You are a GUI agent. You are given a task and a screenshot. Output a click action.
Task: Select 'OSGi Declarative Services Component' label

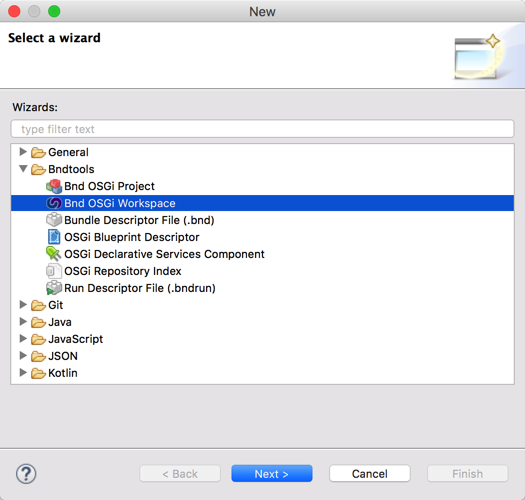coord(164,254)
